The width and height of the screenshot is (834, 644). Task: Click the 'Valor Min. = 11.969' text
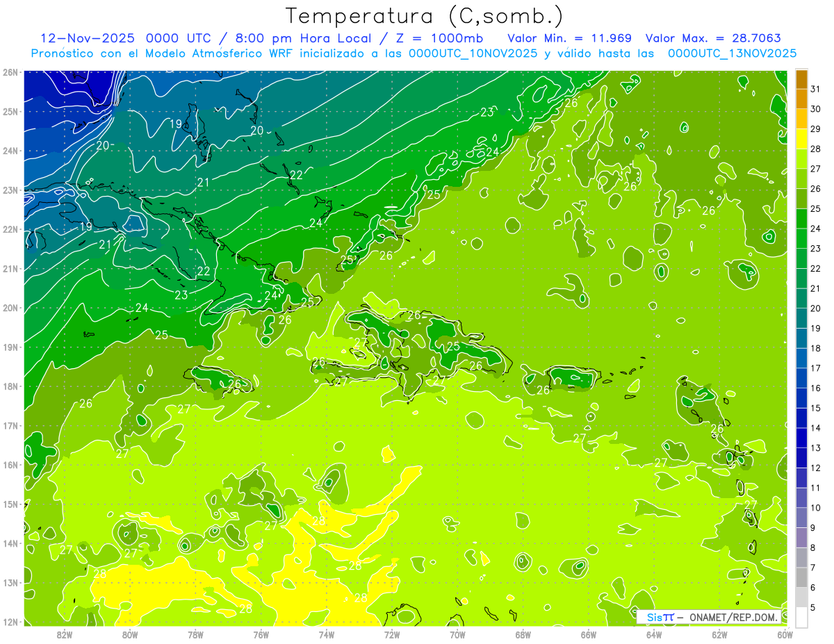(569, 38)
